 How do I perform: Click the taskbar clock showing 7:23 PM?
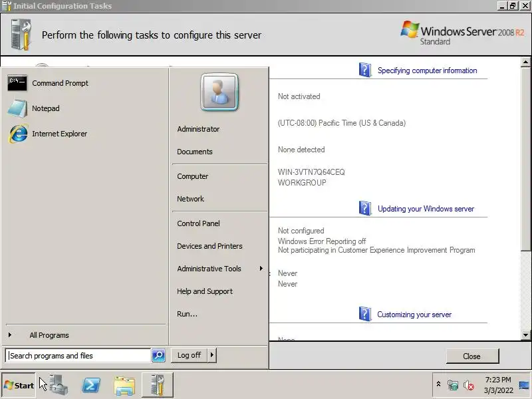pyautogui.click(x=497, y=380)
